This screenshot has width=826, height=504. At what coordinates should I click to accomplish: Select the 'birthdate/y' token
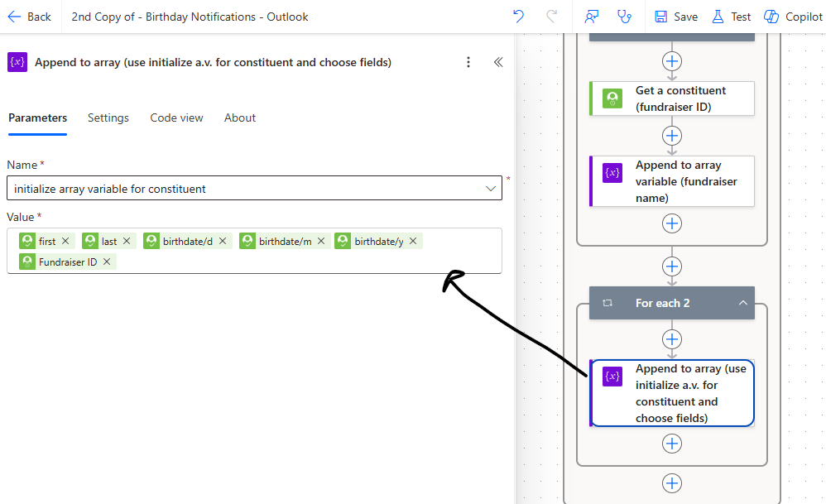point(379,241)
